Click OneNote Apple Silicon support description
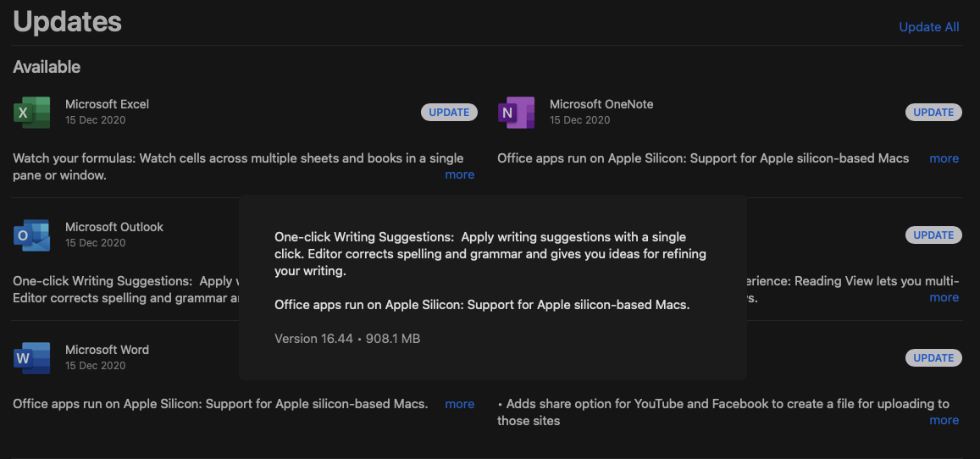The height and width of the screenshot is (459, 980). 703,158
